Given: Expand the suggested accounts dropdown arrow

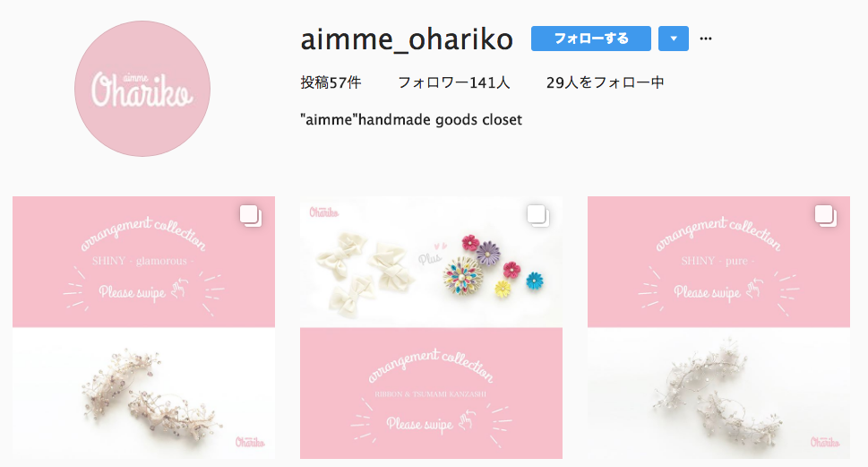Looking at the screenshot, I should pos(673,39).
